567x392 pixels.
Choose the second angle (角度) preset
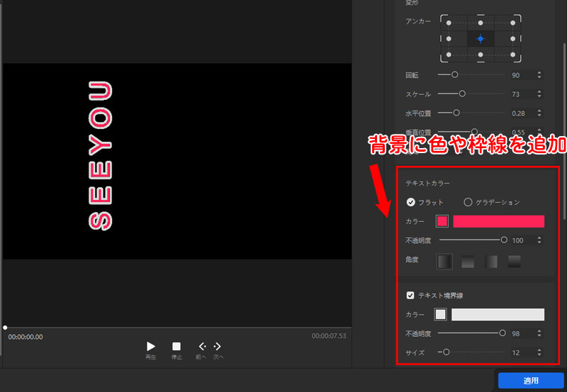click(x=468, y=262)
